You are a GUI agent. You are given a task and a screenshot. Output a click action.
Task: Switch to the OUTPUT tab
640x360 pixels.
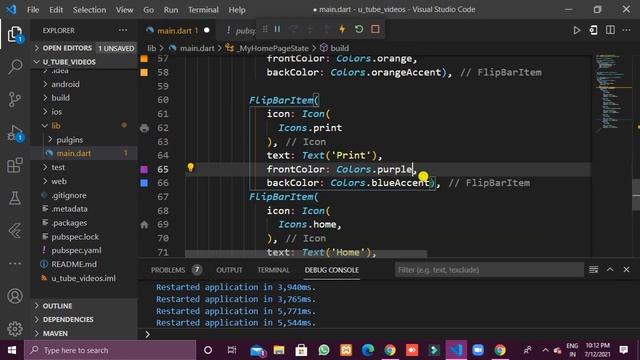pyautogui.click(x=229, y=270)
